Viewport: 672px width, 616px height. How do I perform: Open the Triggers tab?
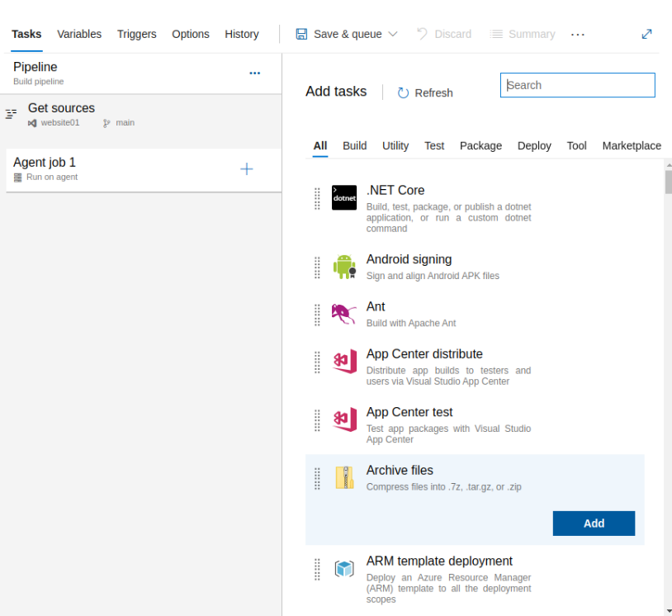[x=137, y=34]
